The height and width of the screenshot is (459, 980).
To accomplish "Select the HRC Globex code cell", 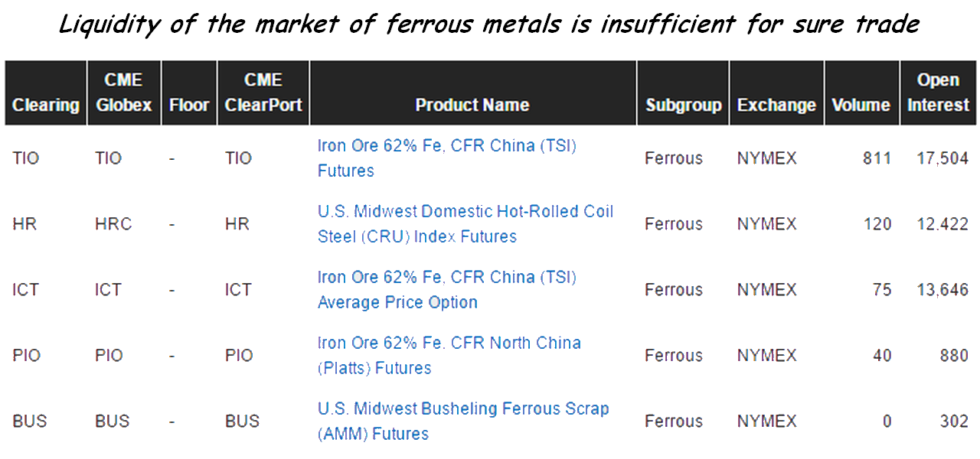I will pyautogui.click(x=113, y=224).
